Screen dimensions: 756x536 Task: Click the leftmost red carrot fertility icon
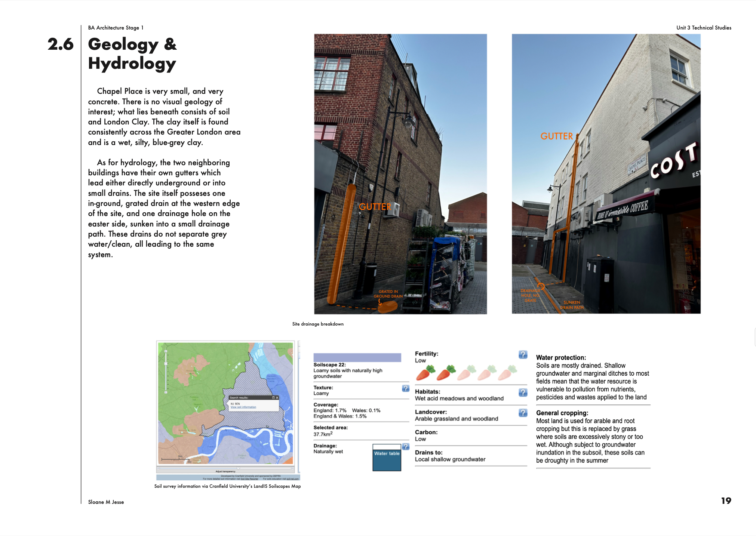pos(425,372)
